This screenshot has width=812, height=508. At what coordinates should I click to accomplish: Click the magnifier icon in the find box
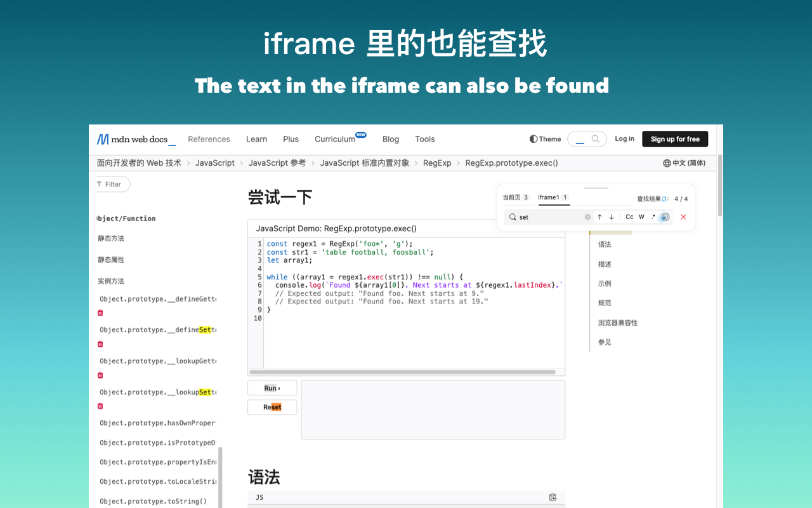coord(513,217)
